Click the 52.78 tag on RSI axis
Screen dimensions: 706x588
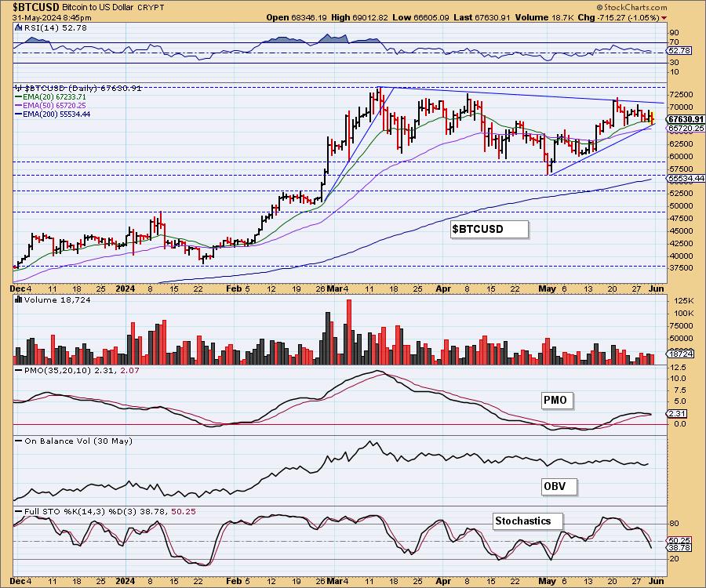[680, 50]
